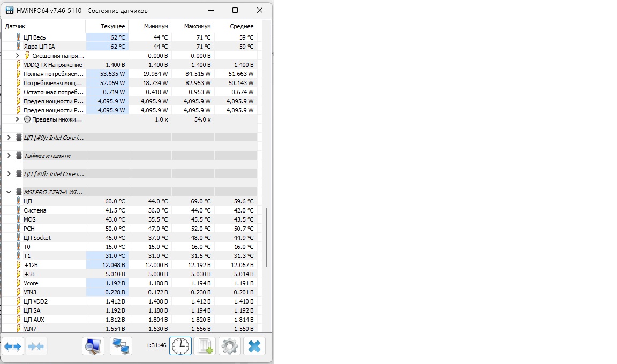Screen dimensions: 617x364
Task: Click lightning icon beside Vcore row
Action: 19,283
